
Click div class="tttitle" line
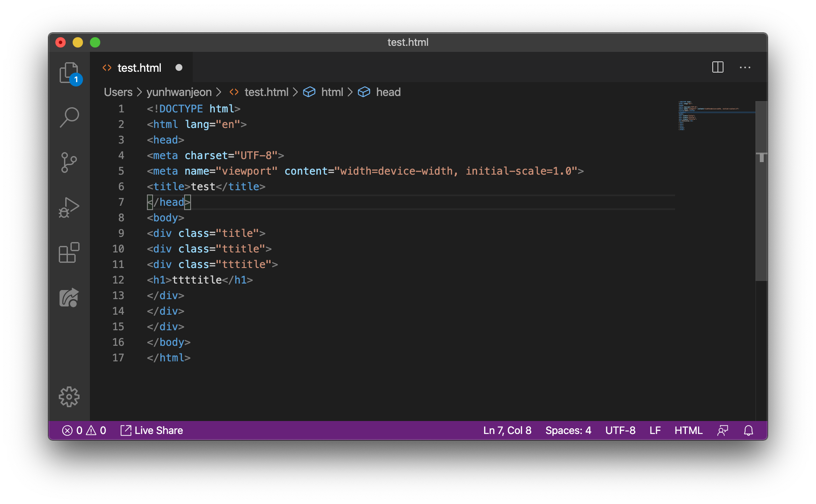tap(212, 265)
